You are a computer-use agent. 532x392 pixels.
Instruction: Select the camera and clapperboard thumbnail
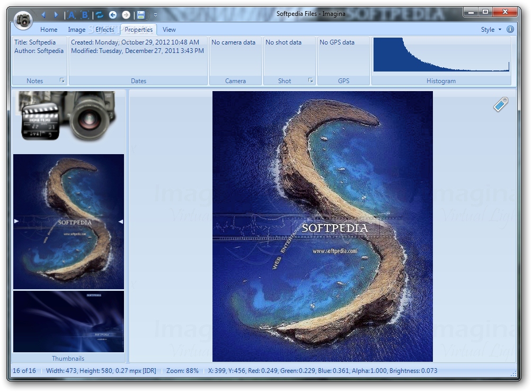coord(69,115)
